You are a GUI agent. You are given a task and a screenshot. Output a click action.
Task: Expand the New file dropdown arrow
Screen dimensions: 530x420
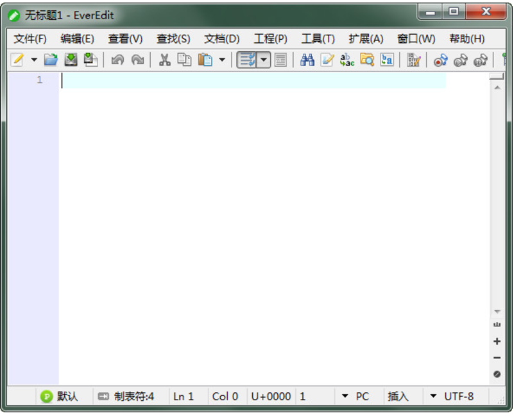point(34,60)
